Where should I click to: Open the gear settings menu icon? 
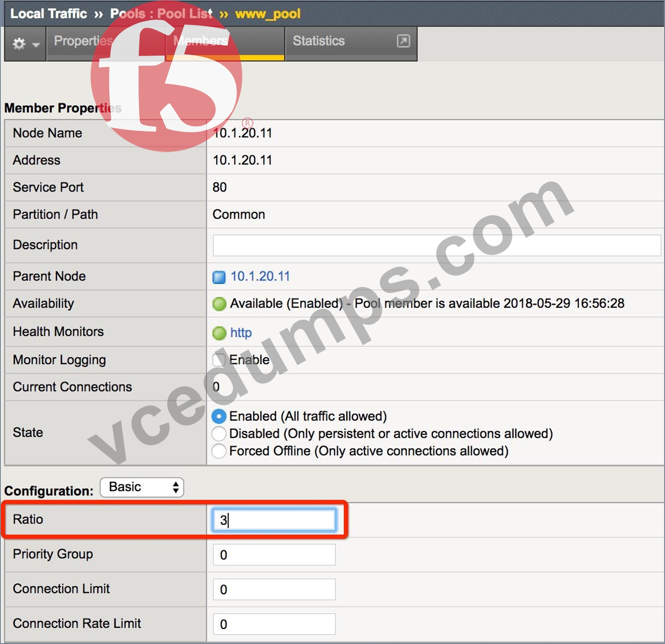pos(19,44)
